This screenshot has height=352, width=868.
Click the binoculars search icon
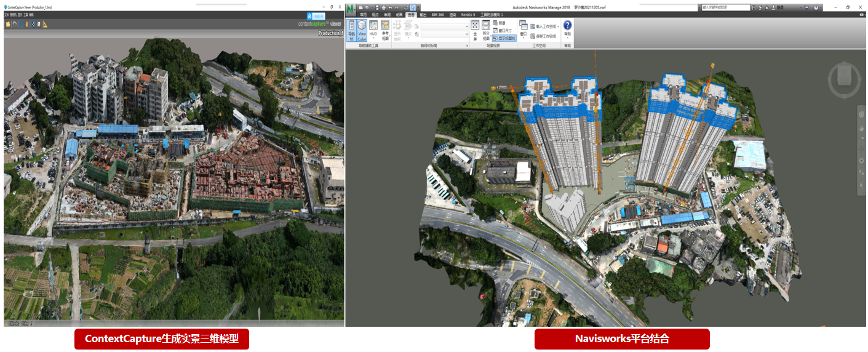[756, 7]
